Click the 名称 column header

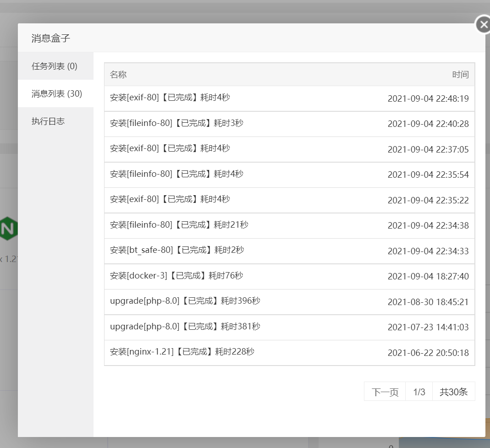point(118,74)
